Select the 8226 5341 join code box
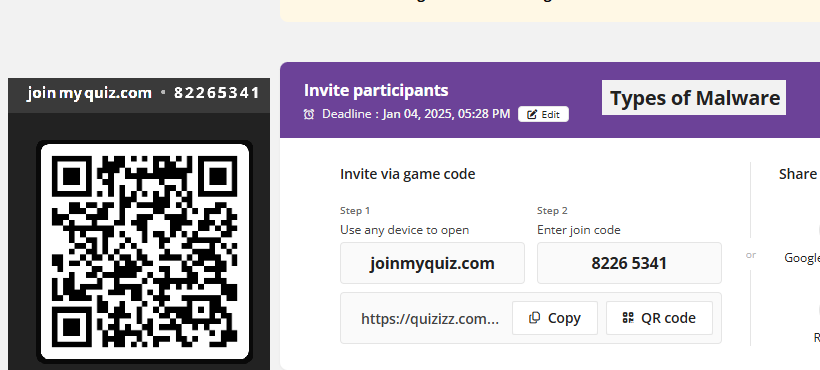Image resolution: width=820 pixels, height=370 pixels. pyautogui.click(x=629, y=263)
